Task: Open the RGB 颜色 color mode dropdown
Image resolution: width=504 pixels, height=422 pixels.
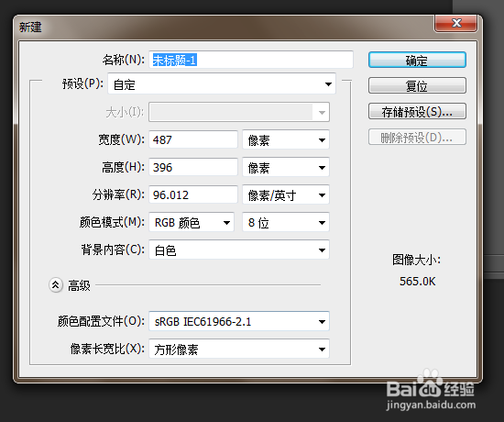Action: [x=192, y=222]
